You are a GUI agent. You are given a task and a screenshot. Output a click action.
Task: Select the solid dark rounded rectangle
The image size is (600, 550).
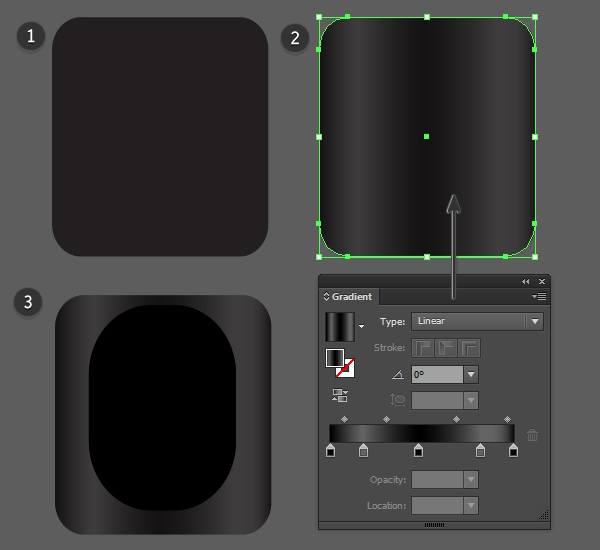(160, 137)
